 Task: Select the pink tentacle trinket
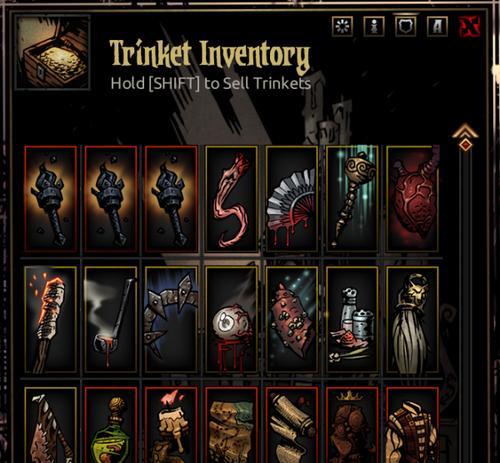(232, 199)
